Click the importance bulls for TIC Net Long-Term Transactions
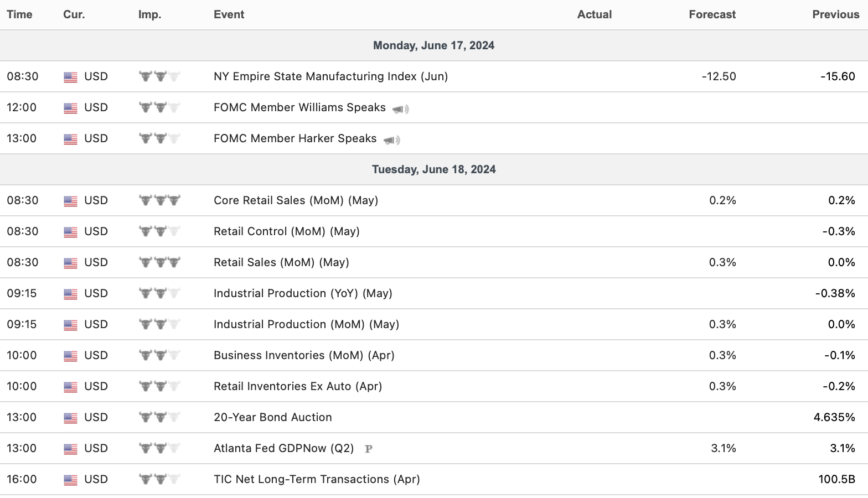Screen dimensions: 868x498 point(159,479)
